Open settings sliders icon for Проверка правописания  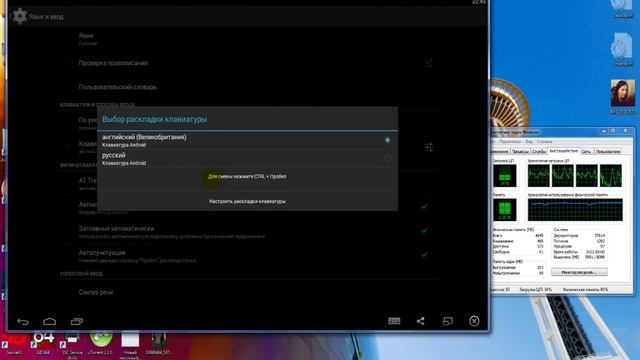(429, 63)
